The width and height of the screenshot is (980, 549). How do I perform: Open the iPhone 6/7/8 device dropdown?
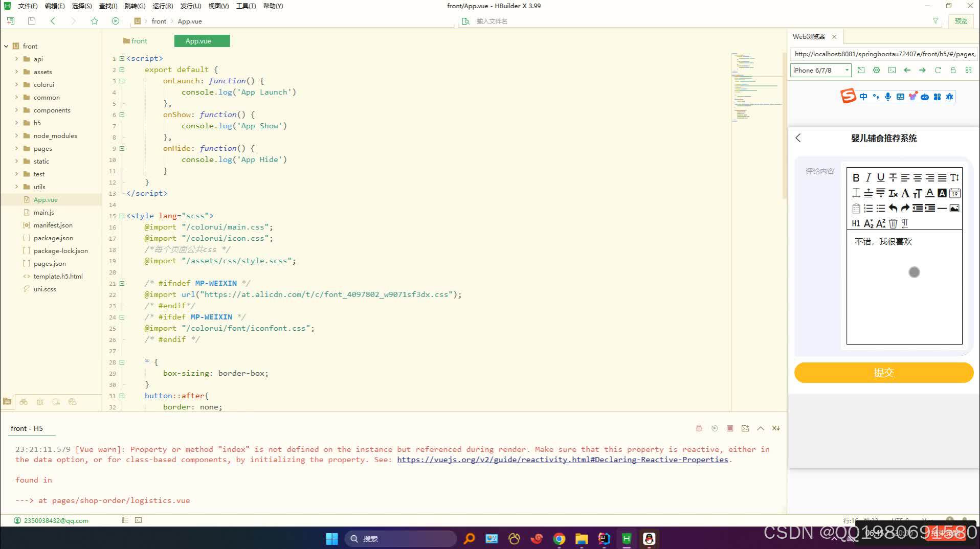tap(821, 70)
